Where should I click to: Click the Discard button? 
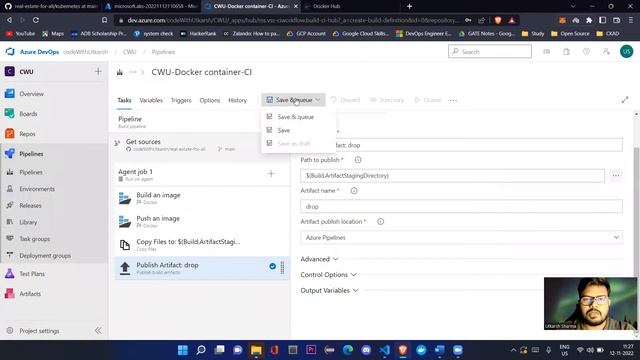click(x=345, y=100)
